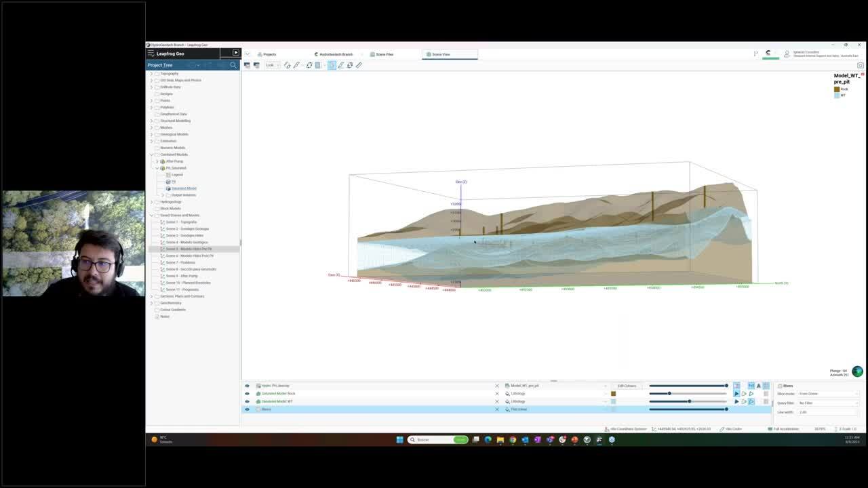Click the second screenshot icon in scene toolbar
868x488 pixels.
click(256, 65)
